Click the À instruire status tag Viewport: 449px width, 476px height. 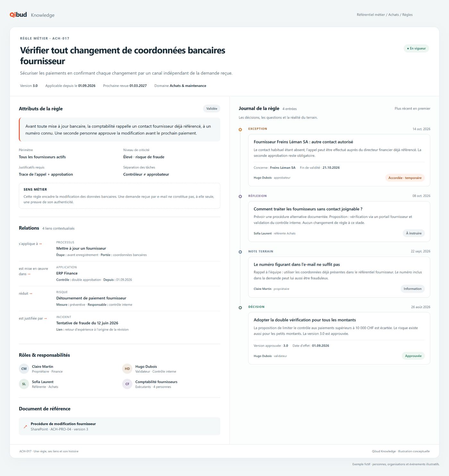(x=414, y=233)
